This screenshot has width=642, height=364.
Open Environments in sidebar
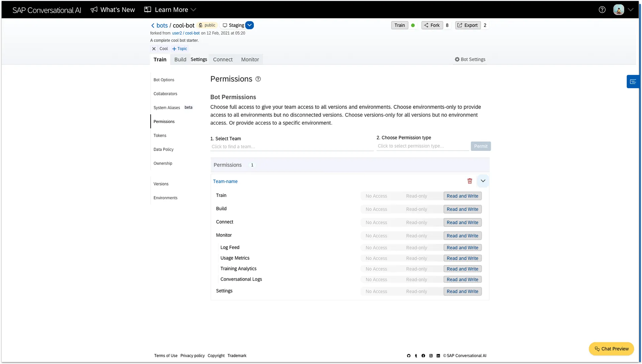point(166,198)
